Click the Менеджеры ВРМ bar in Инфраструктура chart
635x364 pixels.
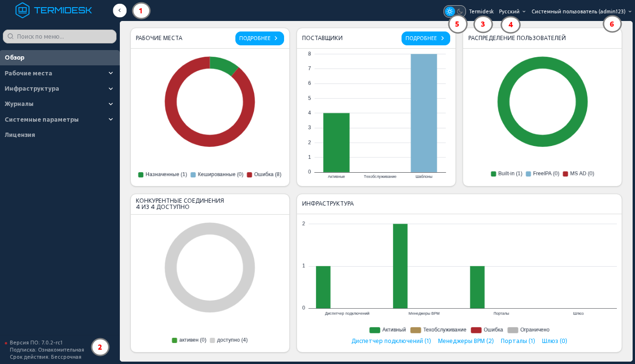coord(400,266)
